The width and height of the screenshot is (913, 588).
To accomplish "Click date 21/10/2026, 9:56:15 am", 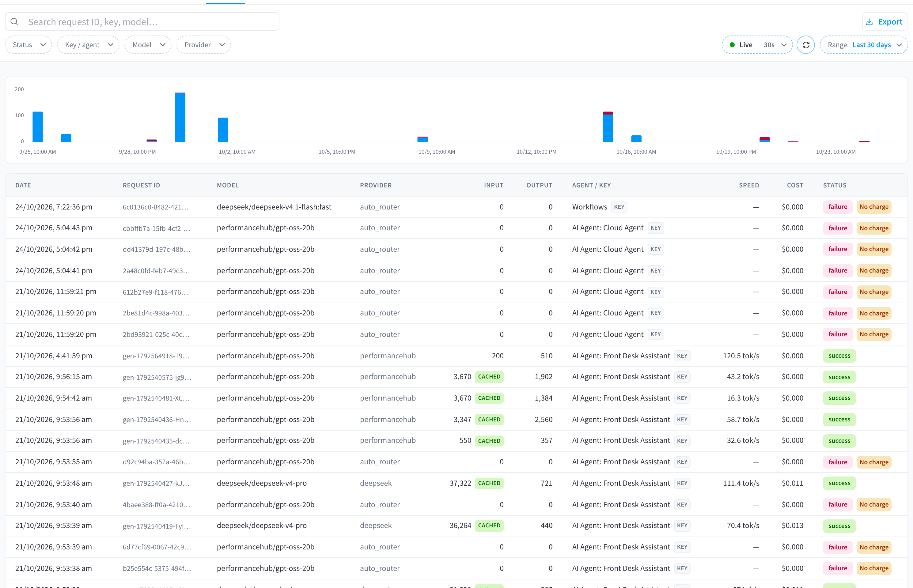I will 54,377.
